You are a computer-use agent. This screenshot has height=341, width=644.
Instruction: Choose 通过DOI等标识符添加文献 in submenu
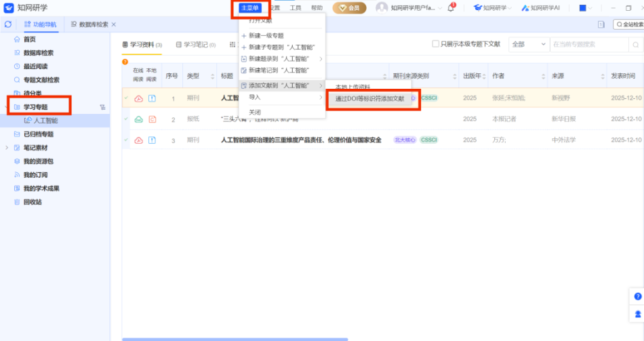[x=370, y=99]
